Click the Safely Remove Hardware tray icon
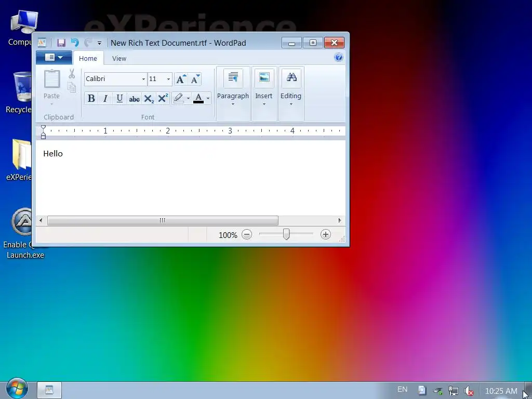The image size is (532, 399). tap(437, 391)
